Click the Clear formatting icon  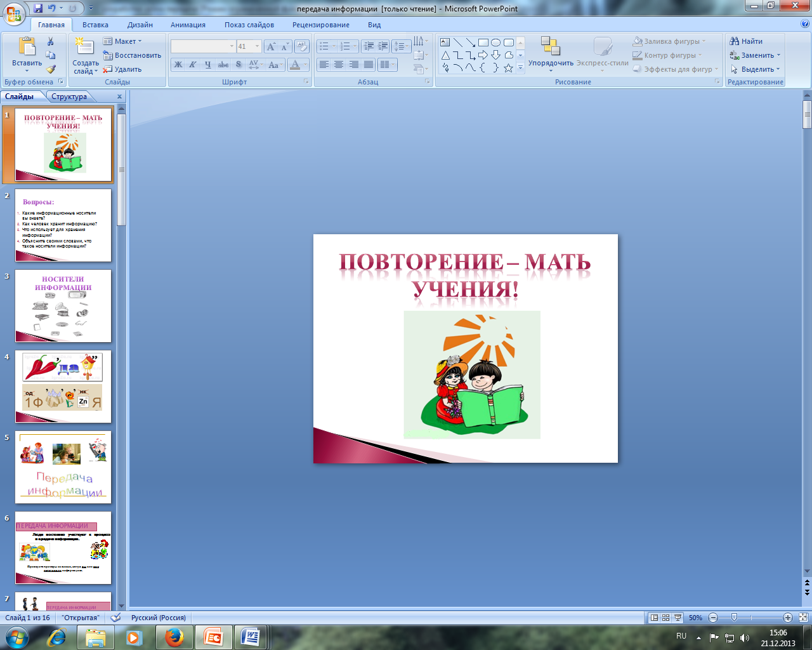tap(302, 46)
